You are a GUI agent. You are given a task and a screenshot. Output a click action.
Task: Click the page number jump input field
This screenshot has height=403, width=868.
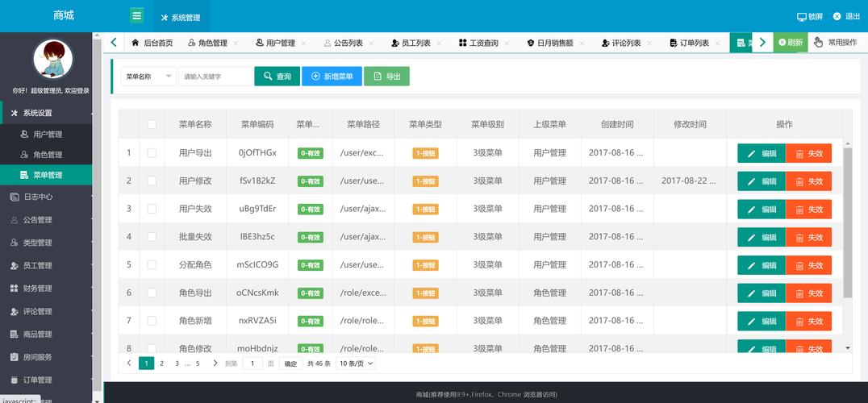click(x=252, y=364)
